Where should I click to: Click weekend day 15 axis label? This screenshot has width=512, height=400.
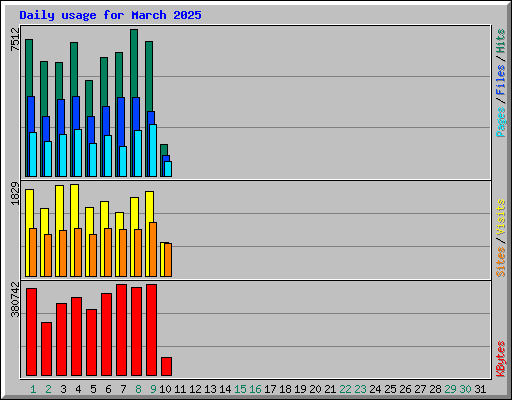[240, 389]
